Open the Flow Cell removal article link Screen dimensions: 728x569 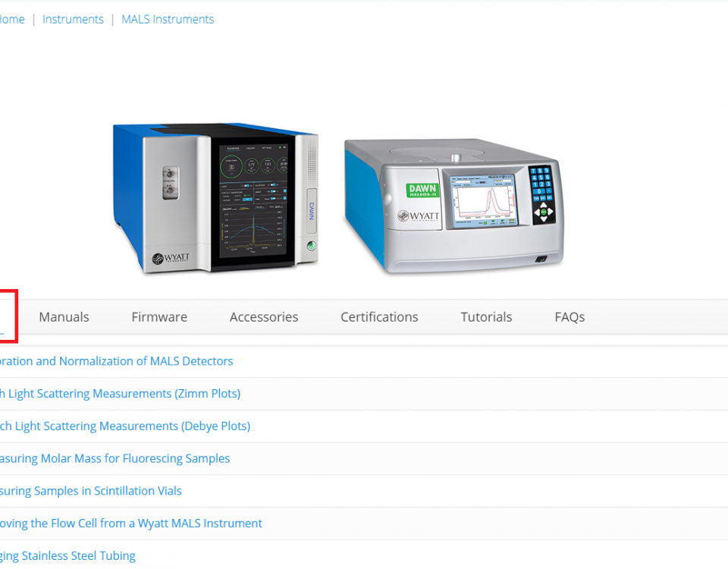[130, 523]
